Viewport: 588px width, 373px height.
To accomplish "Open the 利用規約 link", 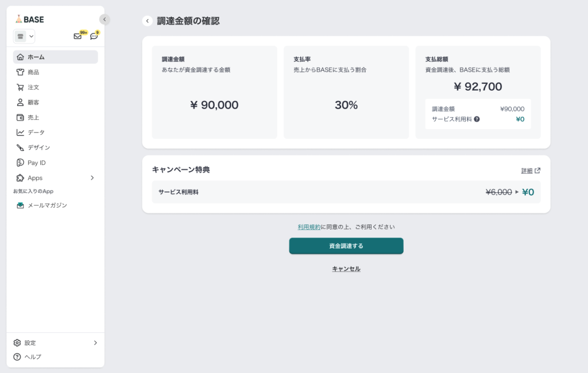I will click(309, 227).
